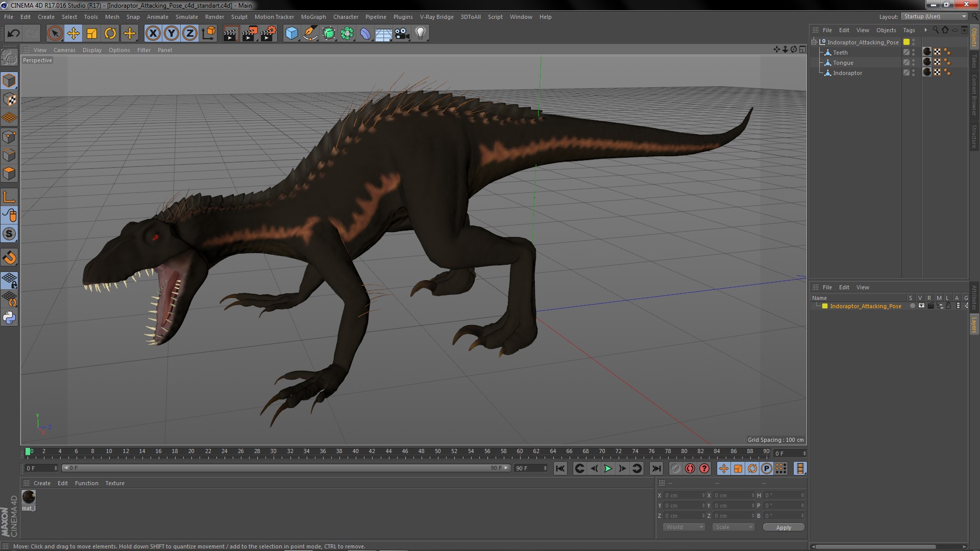
Task: Add a Cube primitive object
Action: 291,34
